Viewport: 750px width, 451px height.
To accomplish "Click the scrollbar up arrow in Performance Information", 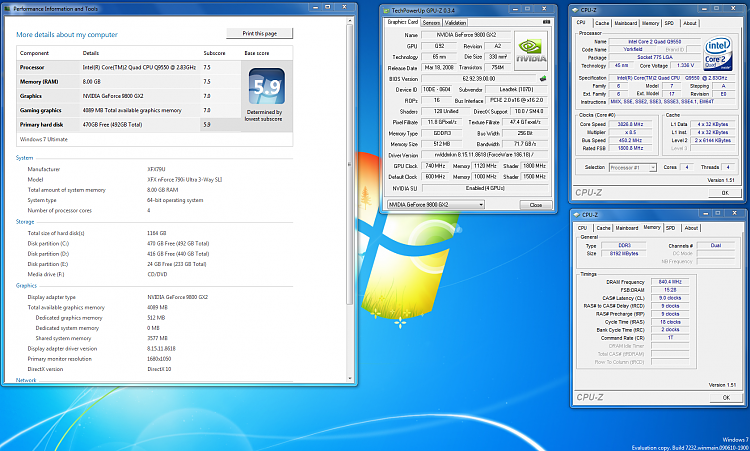I will coord(350,20).
